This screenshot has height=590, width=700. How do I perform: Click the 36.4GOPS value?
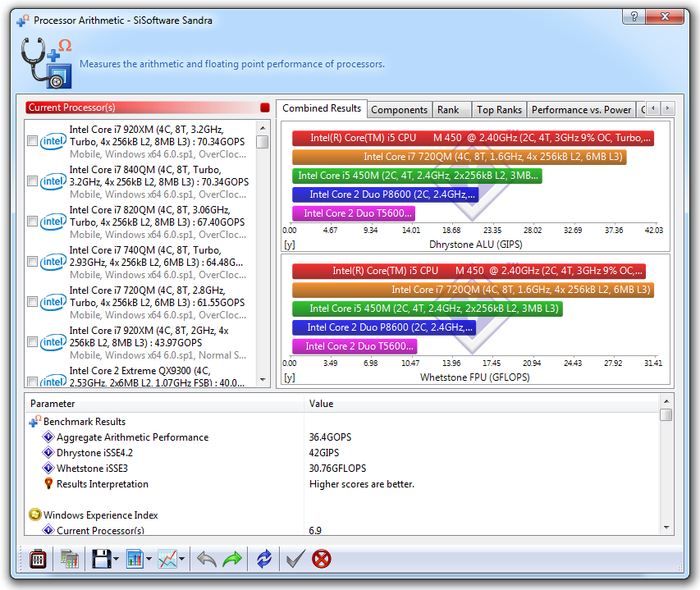point(330,437)
